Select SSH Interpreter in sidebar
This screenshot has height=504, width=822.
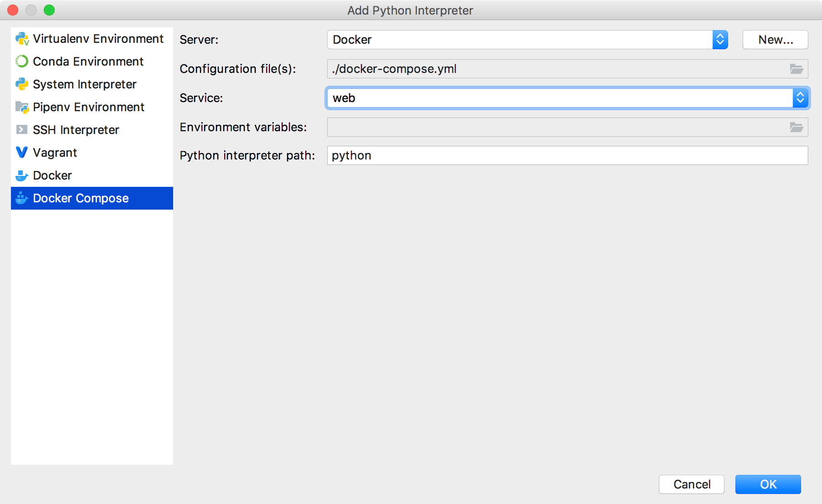click(76, 130)
